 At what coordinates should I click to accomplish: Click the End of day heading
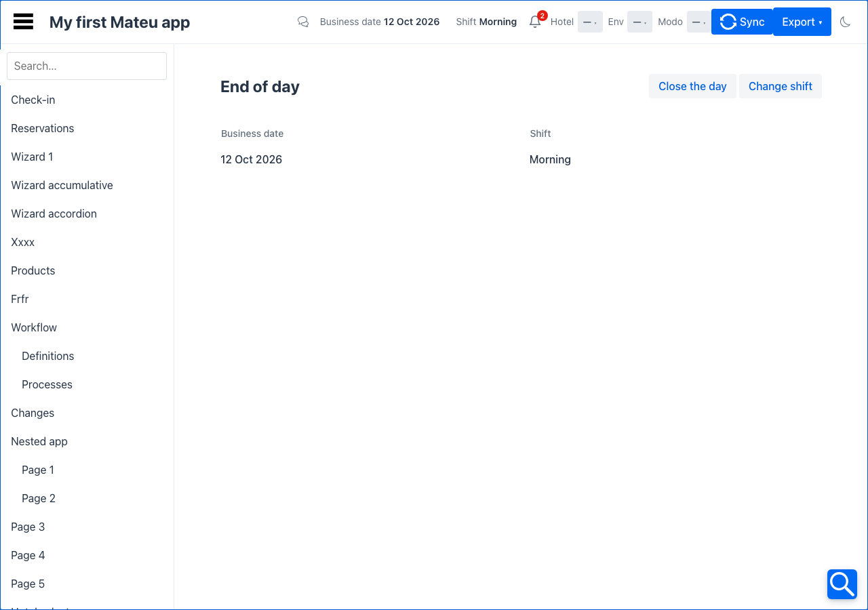click(x=260, y=87)
